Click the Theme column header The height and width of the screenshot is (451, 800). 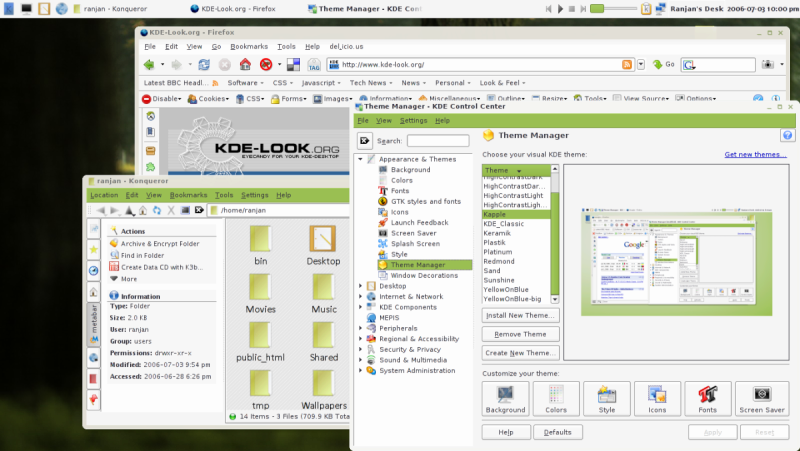pos(516,170)
